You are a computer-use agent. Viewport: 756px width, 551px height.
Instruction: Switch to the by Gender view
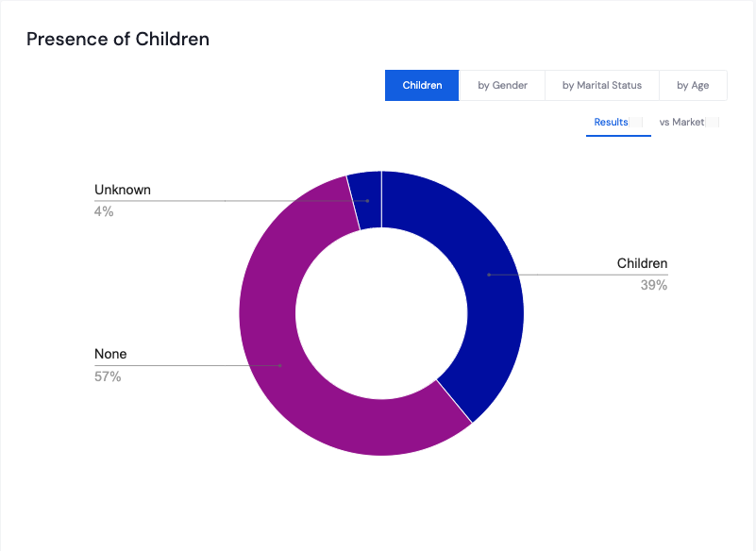click(x=502, y=85)
